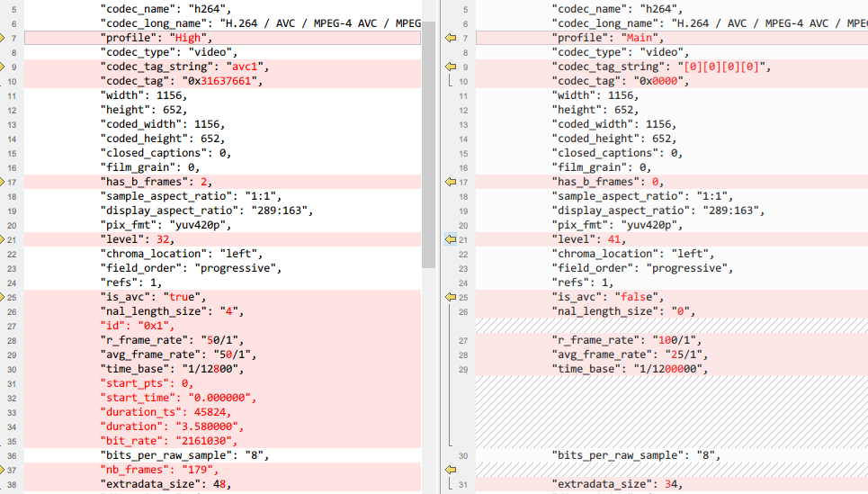The height and width of the screenshot is (494, 868).
Task: Click left "chroma_location": "left" line
Action: coord(222,254)
